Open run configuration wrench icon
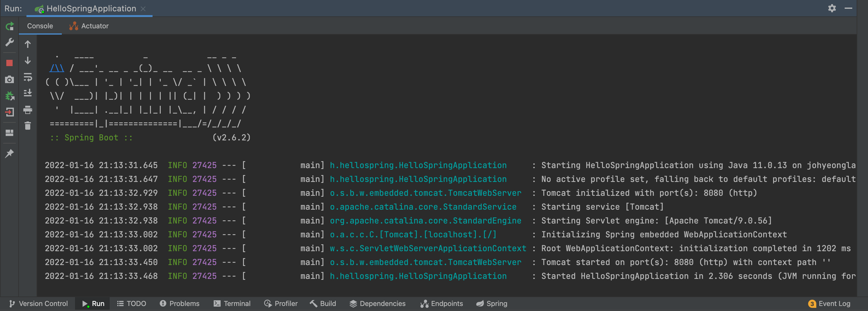 (9, 42)
